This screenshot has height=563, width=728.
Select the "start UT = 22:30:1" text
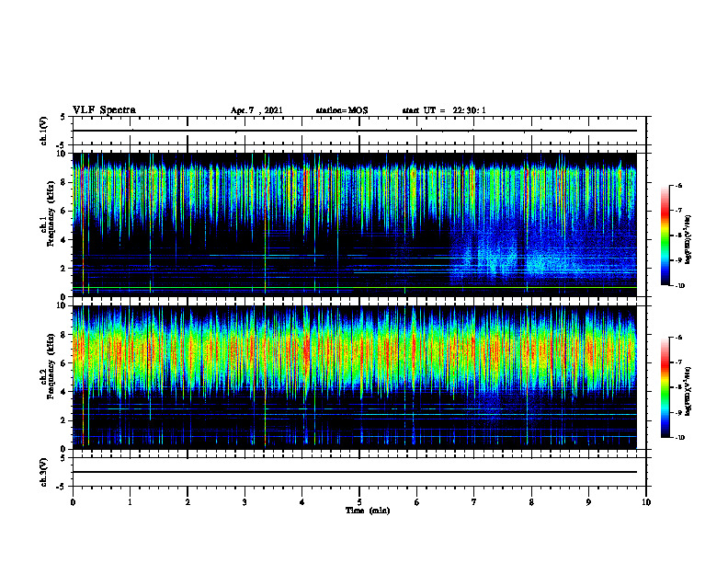coord(444,110)
